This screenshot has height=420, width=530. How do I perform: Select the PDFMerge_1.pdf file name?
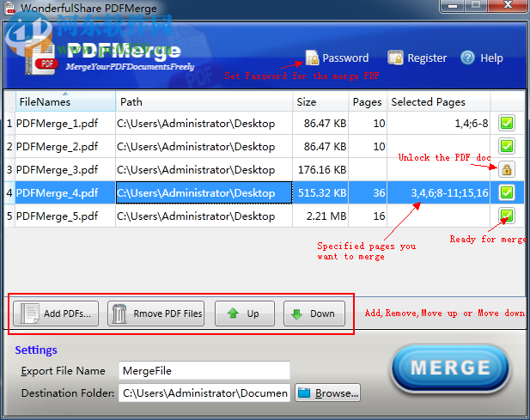(x=58, y=124)
